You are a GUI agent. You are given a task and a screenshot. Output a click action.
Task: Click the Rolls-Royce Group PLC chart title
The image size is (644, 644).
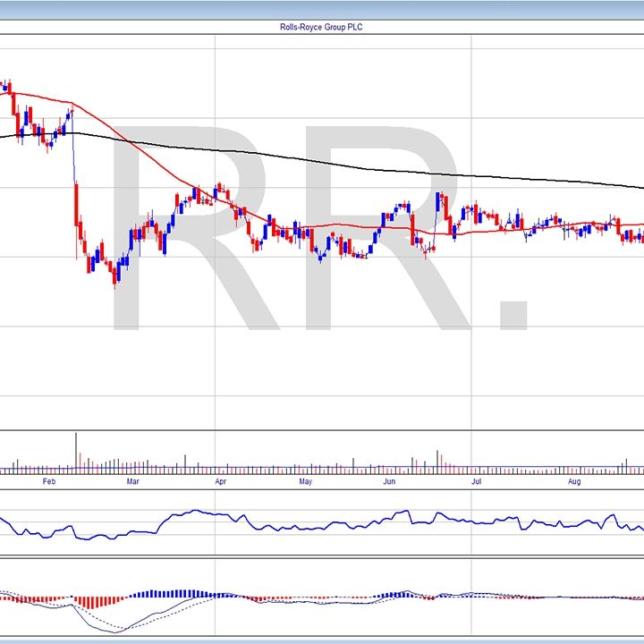[321, 28]
